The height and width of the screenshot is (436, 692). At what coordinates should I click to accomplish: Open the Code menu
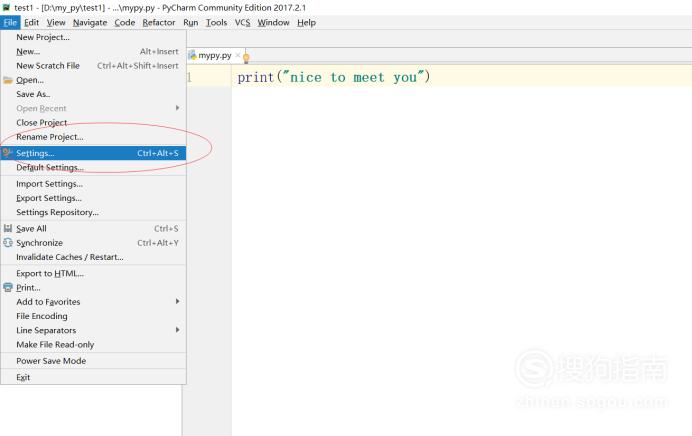coord(125,23)
